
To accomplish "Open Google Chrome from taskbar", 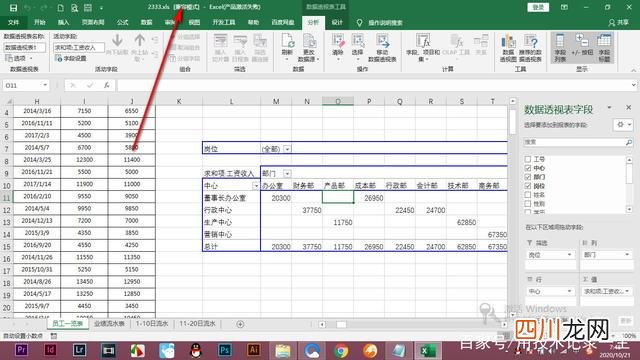I will coord(341,351).
